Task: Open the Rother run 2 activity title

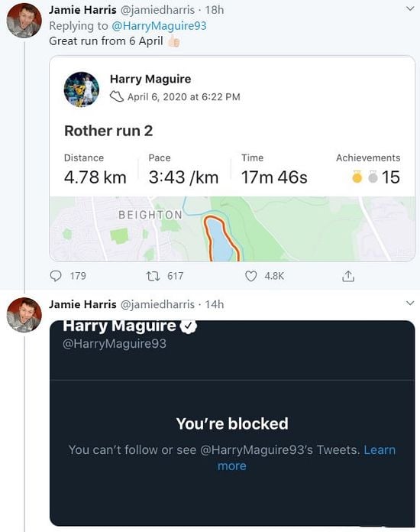Action: (x=108, y=131)
